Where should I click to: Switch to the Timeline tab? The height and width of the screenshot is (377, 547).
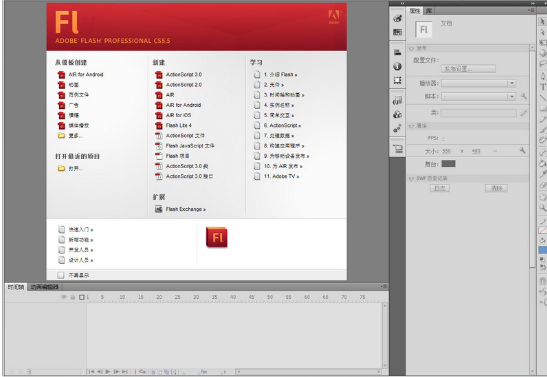click(x=16, y=287)
